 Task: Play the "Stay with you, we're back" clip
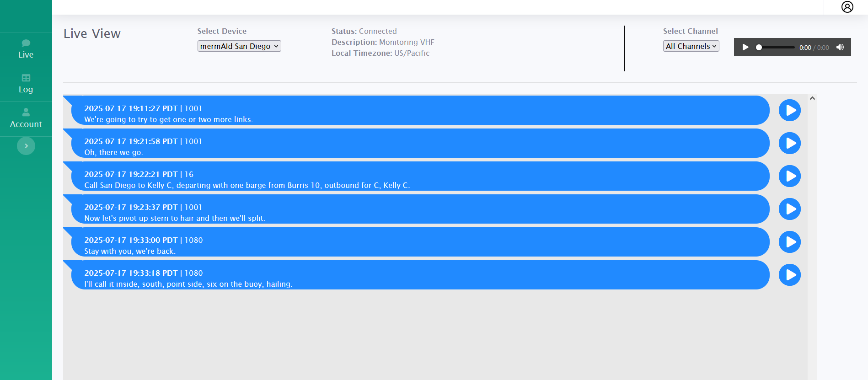coord(789,242)
